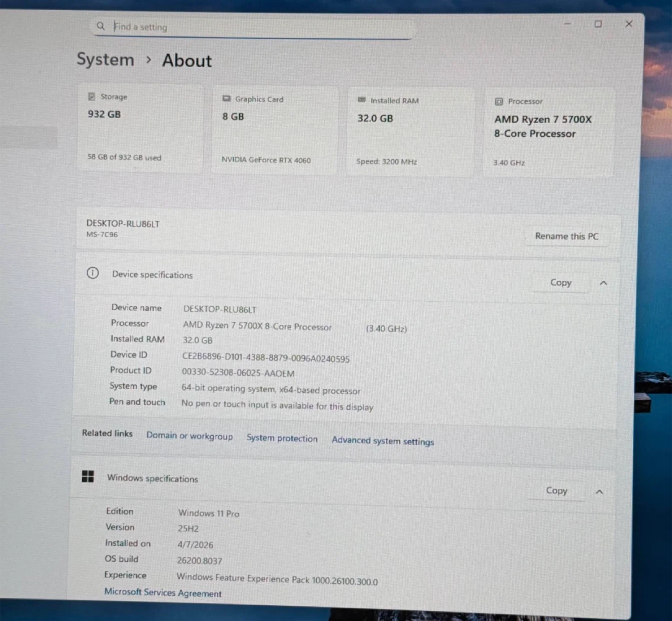Open Microsoft Services Agreement link

coord(163,593)
